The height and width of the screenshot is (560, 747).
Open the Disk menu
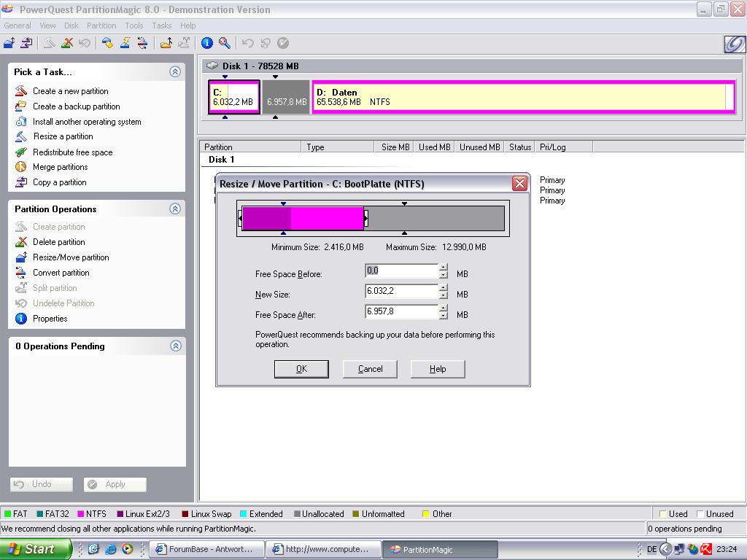click(71, 26)
